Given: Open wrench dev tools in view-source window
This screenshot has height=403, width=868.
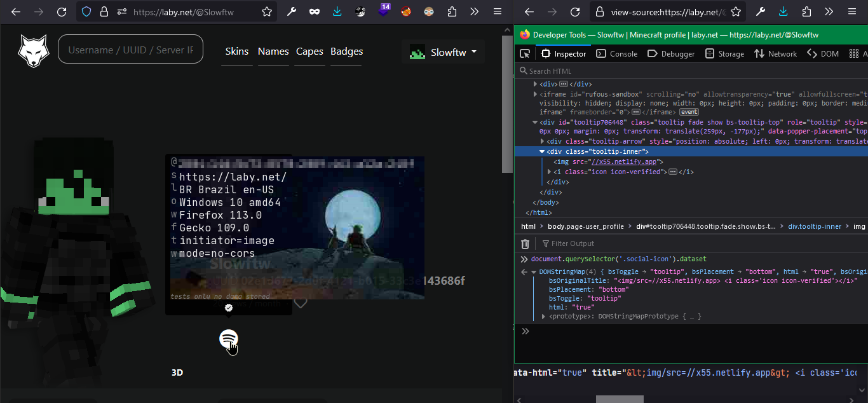Looking at the screenshot, I should pos(761,11).
